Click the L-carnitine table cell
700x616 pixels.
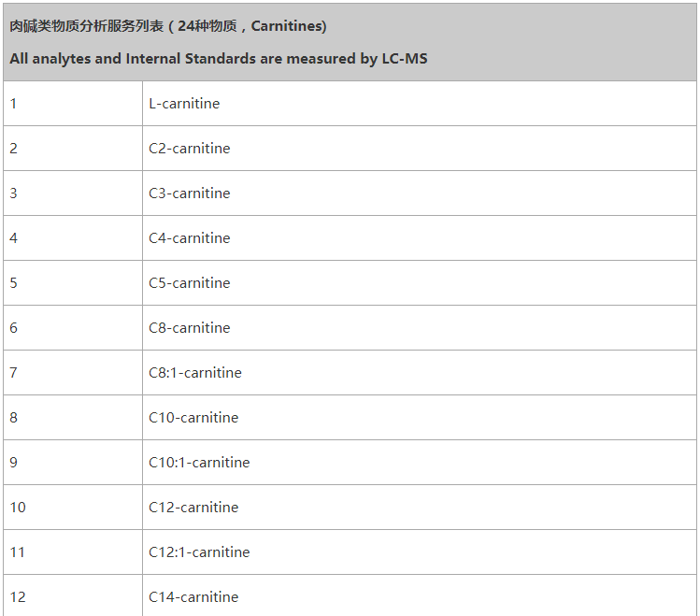coord(184,104)
